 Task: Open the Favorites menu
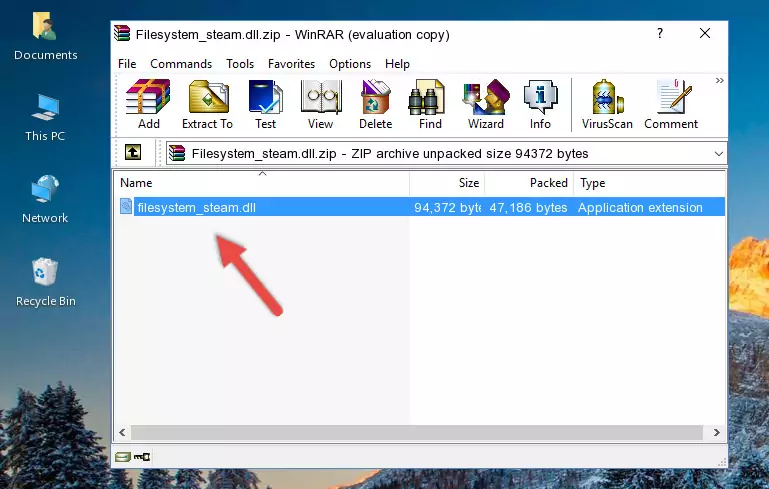coord(291,64)
